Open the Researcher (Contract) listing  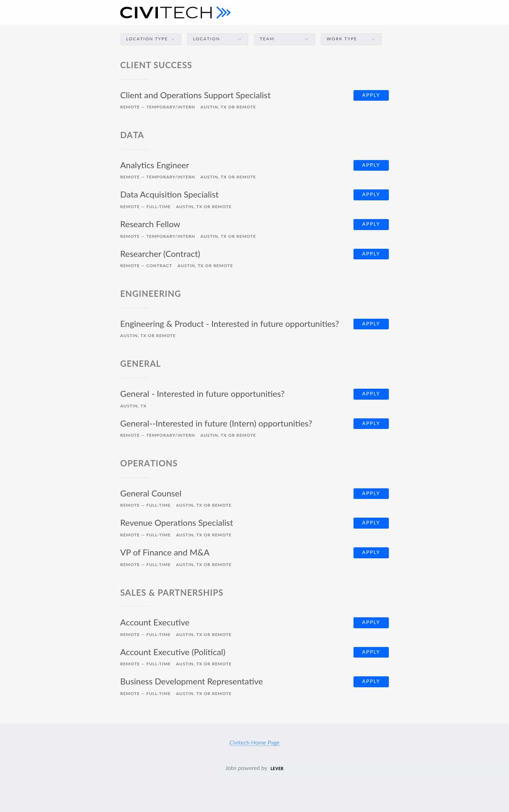pos(160,254)
